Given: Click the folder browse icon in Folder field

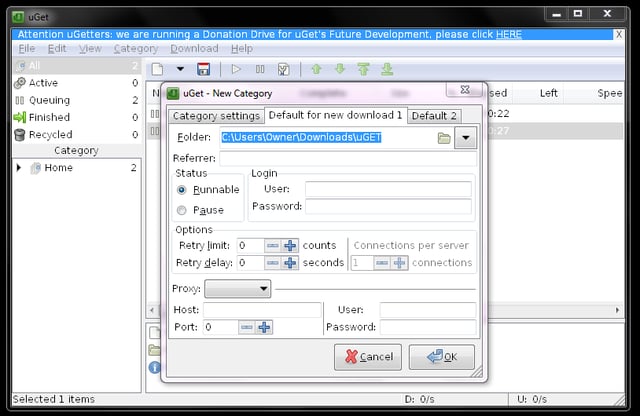Looking at the screenshot, I should point(444,138).
